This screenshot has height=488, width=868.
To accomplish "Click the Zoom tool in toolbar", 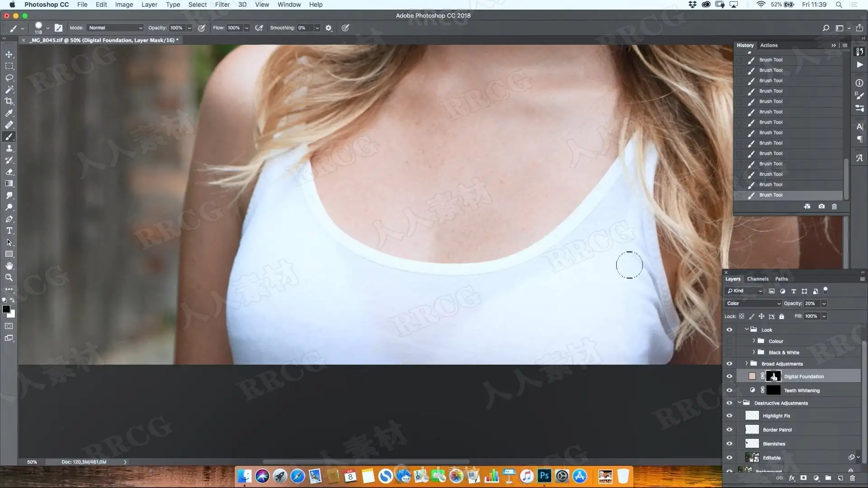I will pos(9,277).
